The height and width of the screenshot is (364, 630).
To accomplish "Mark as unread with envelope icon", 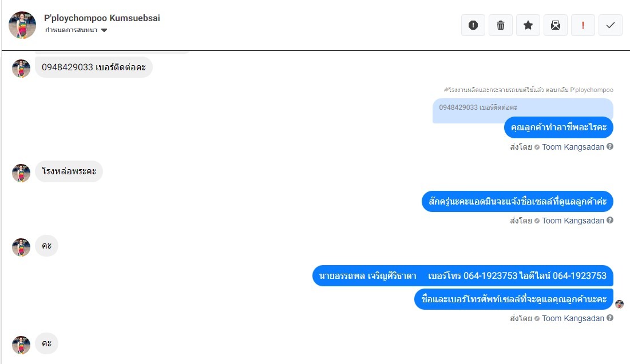I will [555, 25].
